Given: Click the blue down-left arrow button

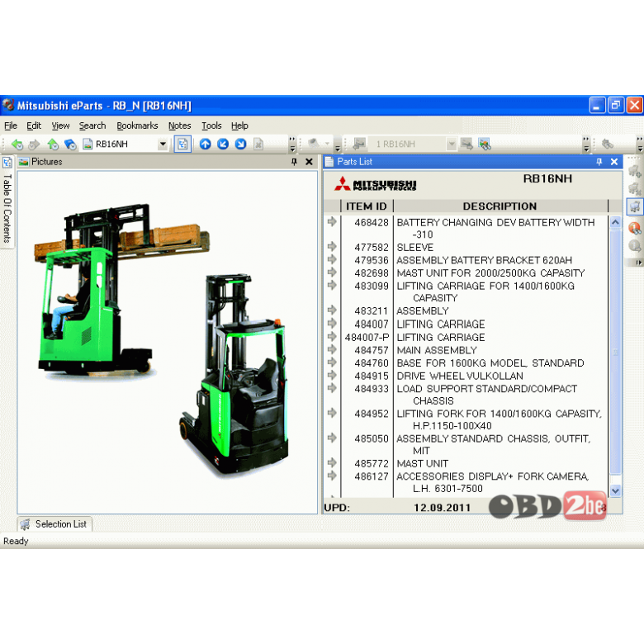Looking at the screenshot, I should pos(223,144).
